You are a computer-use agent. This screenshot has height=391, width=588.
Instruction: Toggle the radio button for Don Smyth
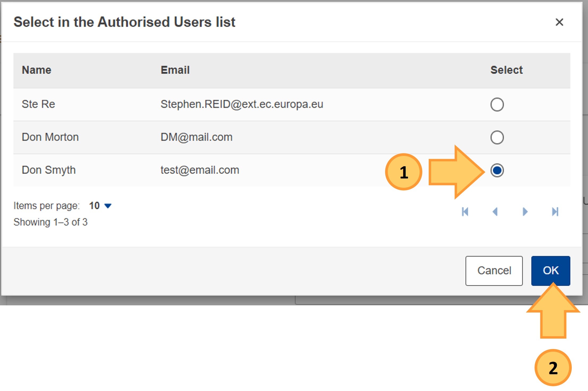click(x=497, y=170)
